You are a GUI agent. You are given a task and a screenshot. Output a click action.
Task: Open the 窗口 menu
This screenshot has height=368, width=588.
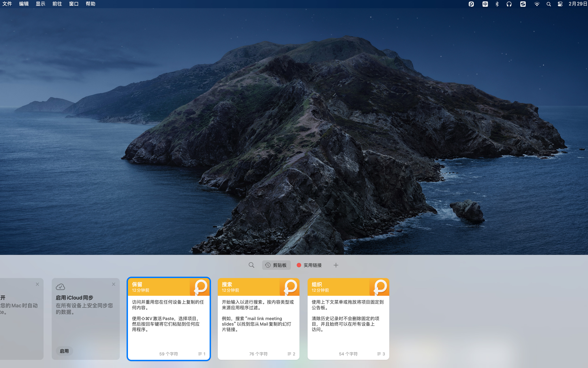[x=74, y=4]
